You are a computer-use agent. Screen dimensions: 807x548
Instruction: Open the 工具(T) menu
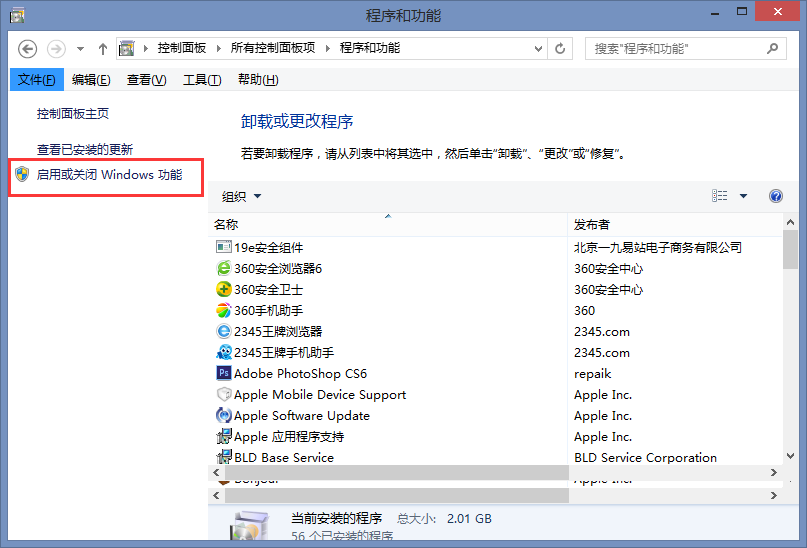[202, 80]
